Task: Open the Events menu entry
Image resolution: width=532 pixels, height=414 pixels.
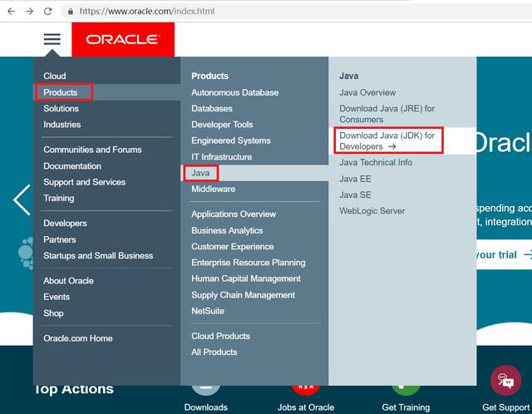Action: (57, 297)
